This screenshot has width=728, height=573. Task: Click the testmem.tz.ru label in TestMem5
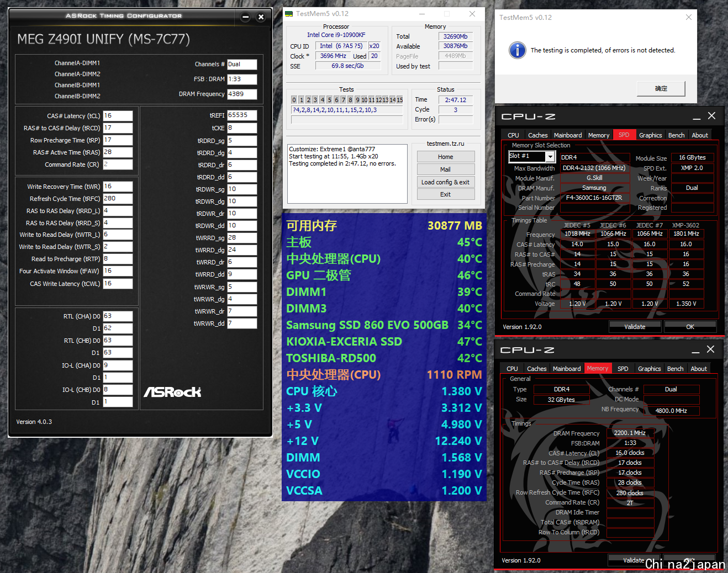[x=445, y=144]
